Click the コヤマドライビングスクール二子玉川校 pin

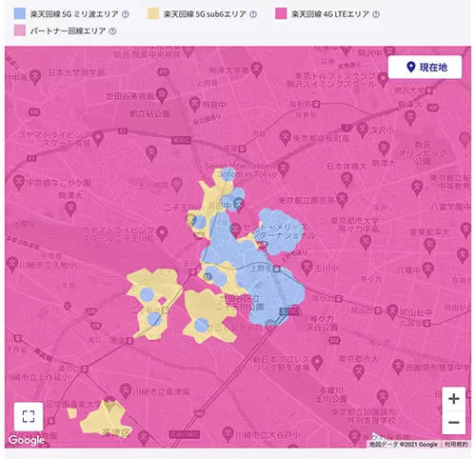[x=162, y=233]
